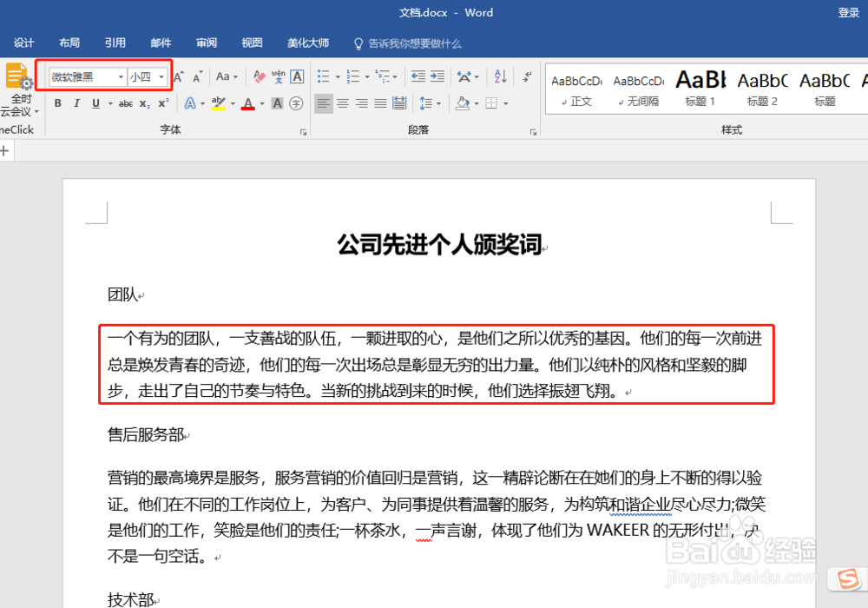The height and width of the screenshot is (608, 868).
Task: Open the Font dialog launcher arrow
Action: pos(303,130)
